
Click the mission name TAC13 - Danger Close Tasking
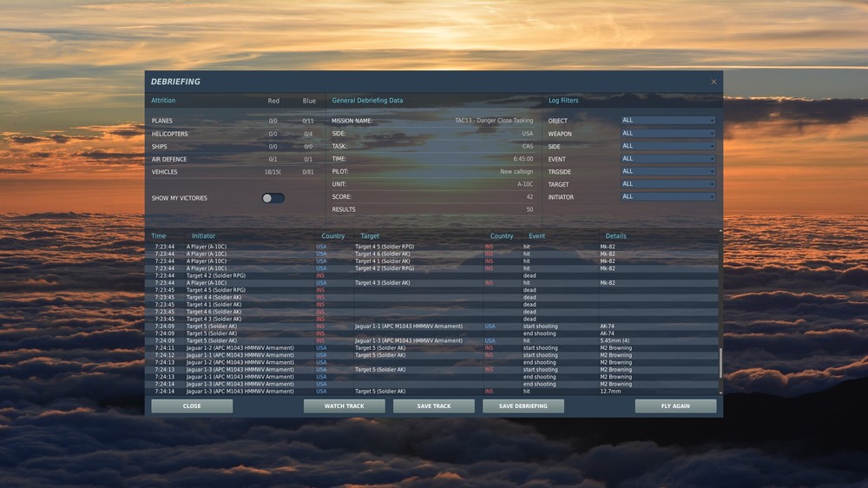coord(494,120)
